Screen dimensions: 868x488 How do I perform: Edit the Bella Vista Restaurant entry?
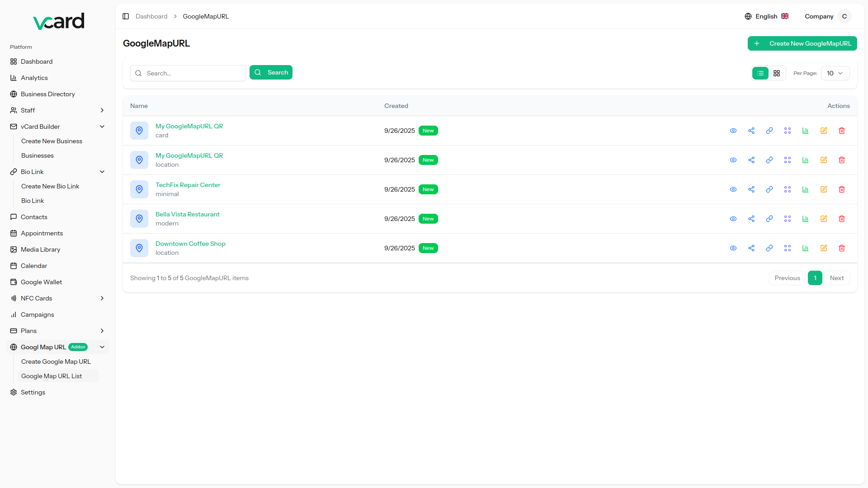824,219
